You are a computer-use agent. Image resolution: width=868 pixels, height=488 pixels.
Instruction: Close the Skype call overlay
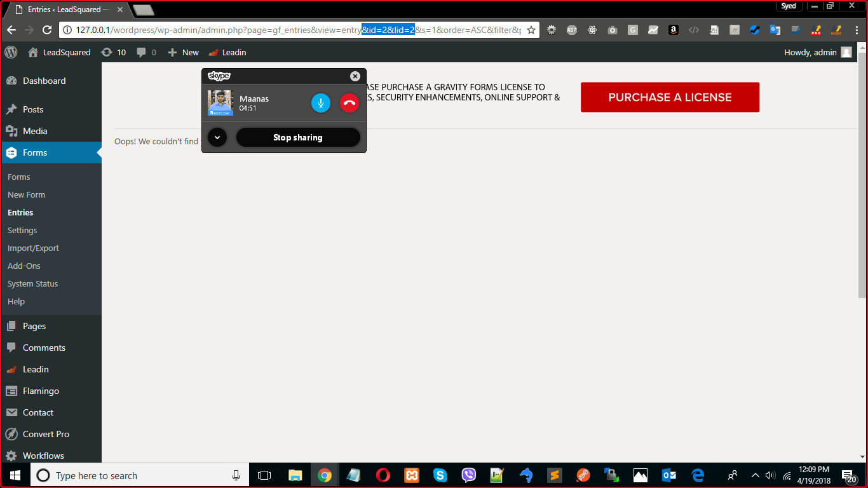point(355,76)
